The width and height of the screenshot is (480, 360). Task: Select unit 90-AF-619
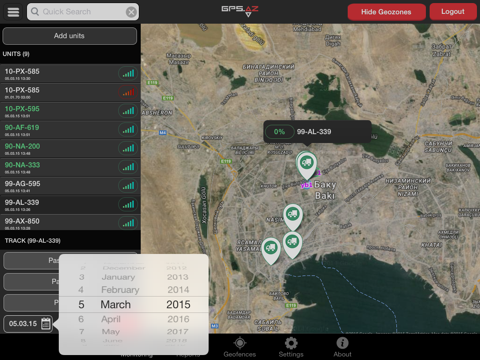pyautogui.click(x=70, y=130)
